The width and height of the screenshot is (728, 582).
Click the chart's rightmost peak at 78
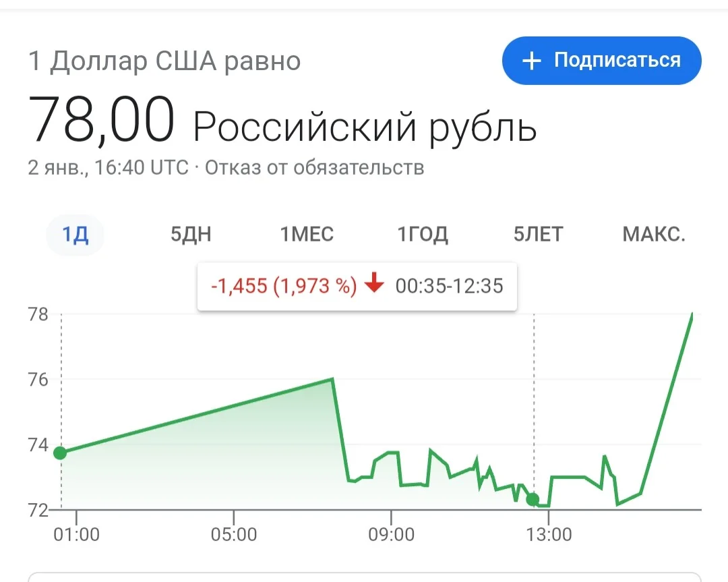(x=692, y=316)
